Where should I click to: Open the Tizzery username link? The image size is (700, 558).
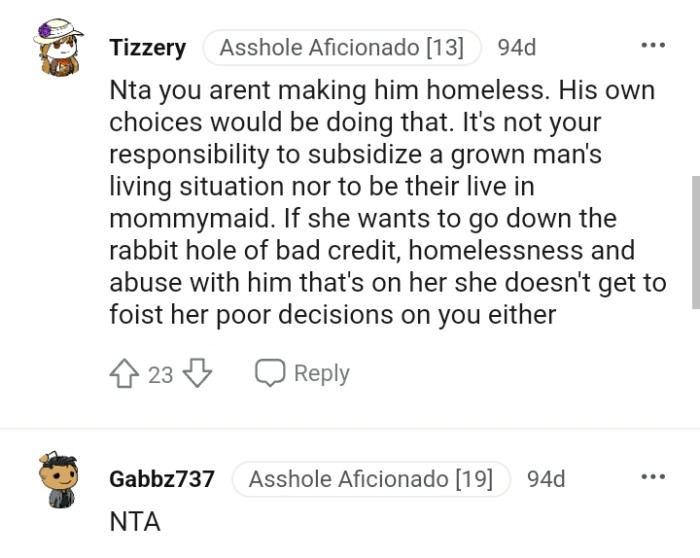coord(147,47)
